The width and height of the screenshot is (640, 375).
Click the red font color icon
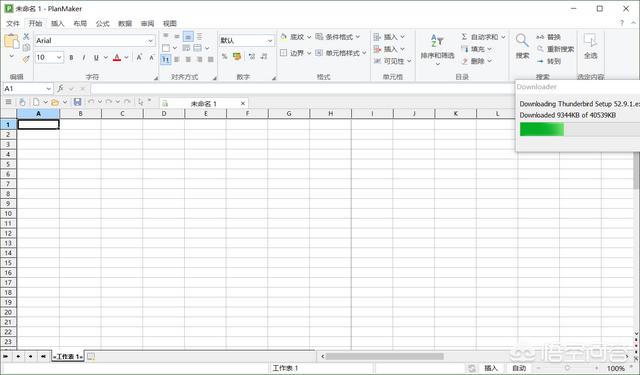117,58
